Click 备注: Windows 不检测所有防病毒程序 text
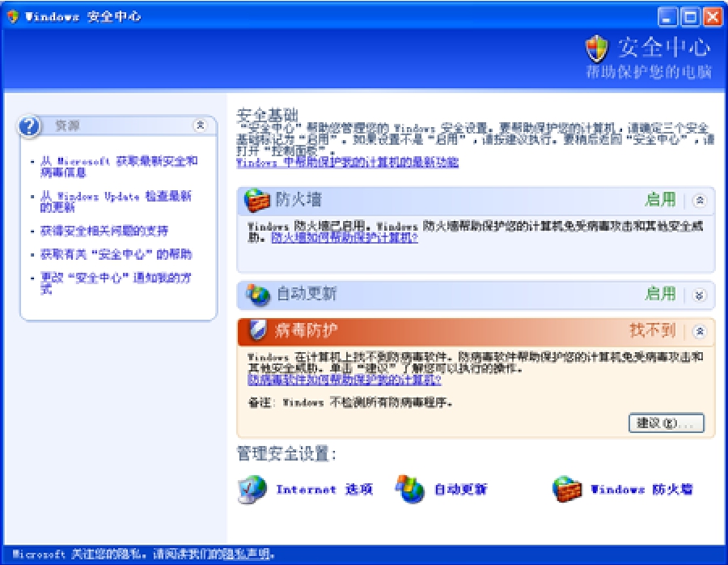 click(350, 402)
